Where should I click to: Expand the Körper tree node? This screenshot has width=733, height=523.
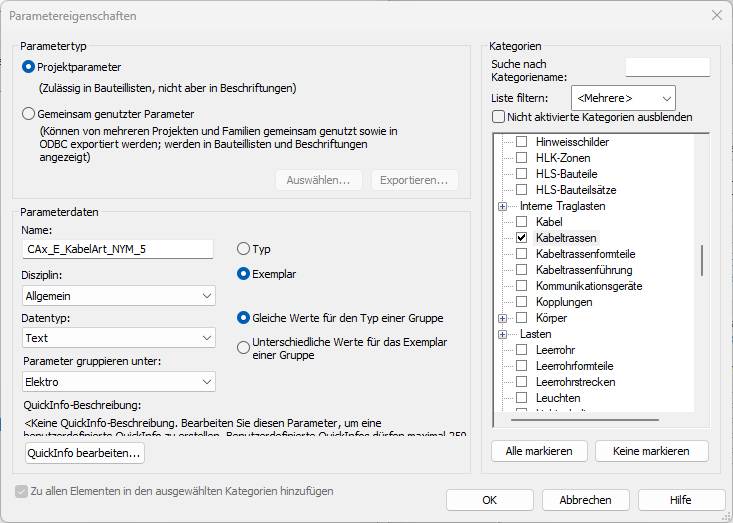click(x=503, y=318)
